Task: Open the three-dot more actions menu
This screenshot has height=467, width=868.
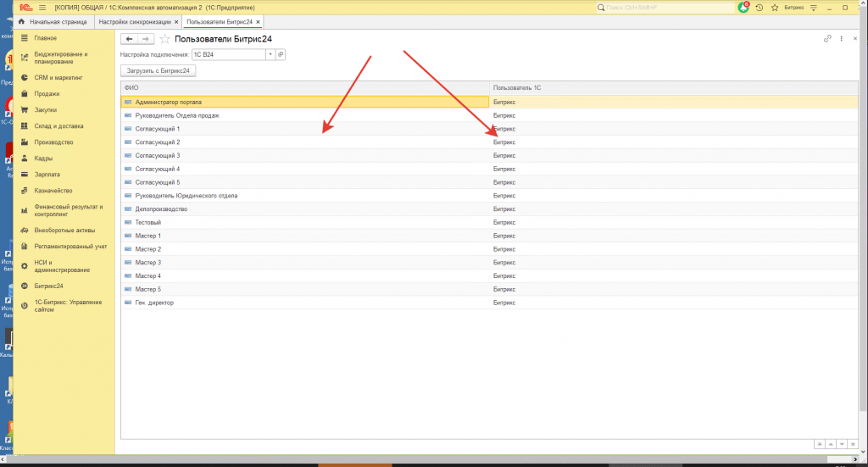Action: coord(841,39)
